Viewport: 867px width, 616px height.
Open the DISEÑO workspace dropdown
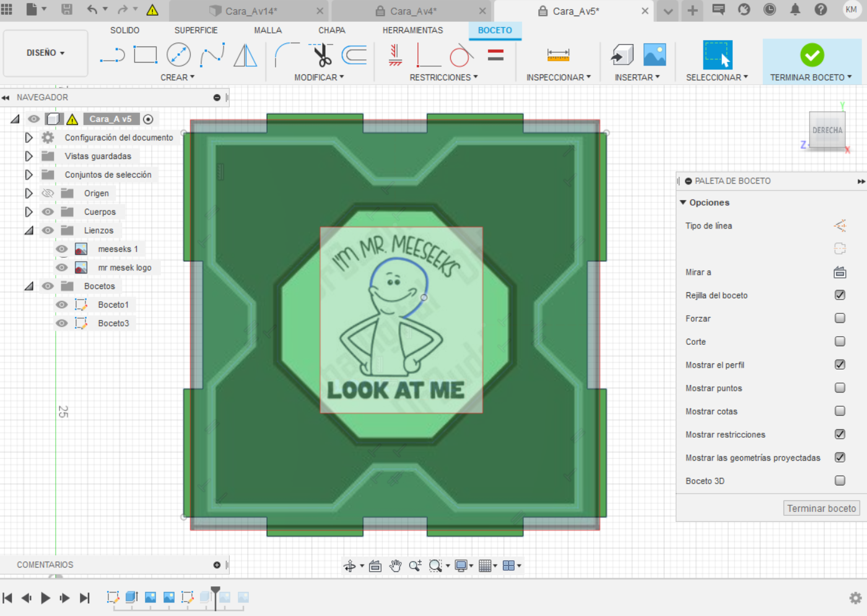point(46,53)
